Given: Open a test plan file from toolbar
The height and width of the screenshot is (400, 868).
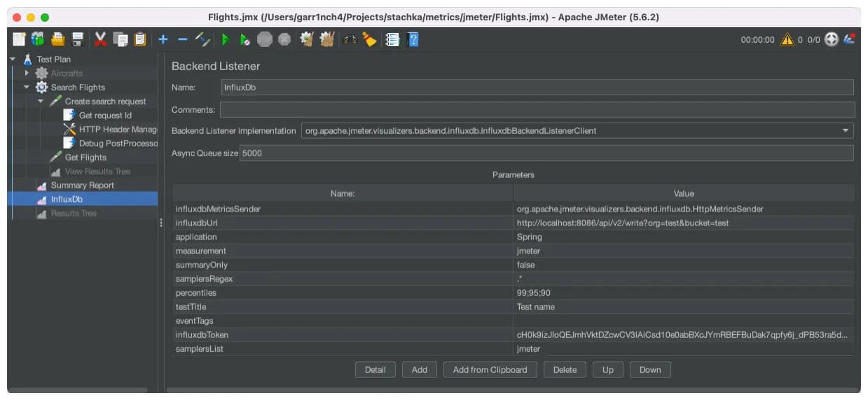Looking at the screenshot, I should [57, 40].
